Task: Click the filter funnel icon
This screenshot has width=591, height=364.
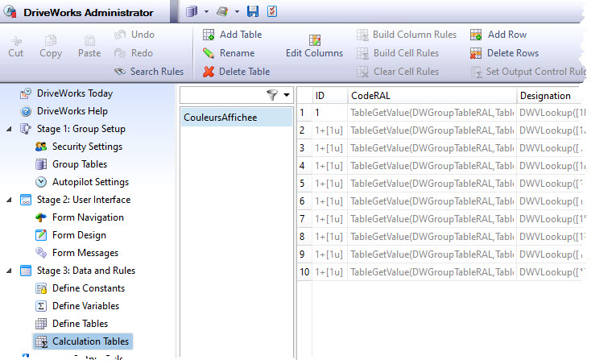Action: [272, 95]
